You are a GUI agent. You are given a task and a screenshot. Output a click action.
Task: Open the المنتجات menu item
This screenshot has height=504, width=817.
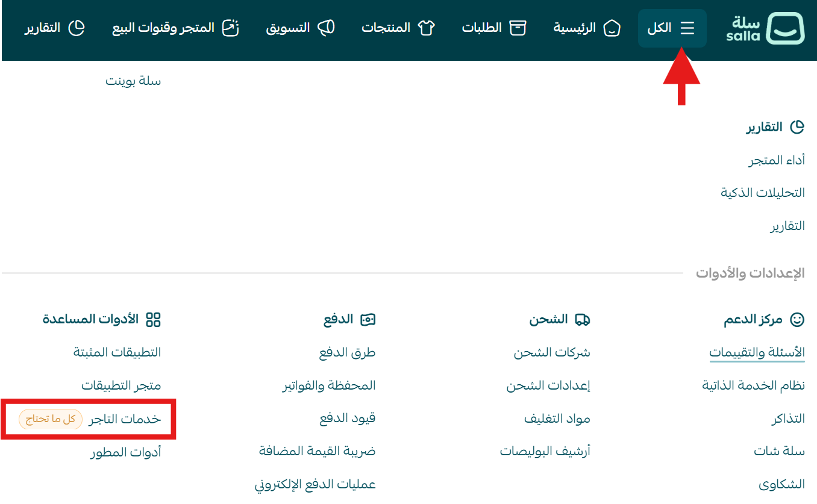click(386, 28)
